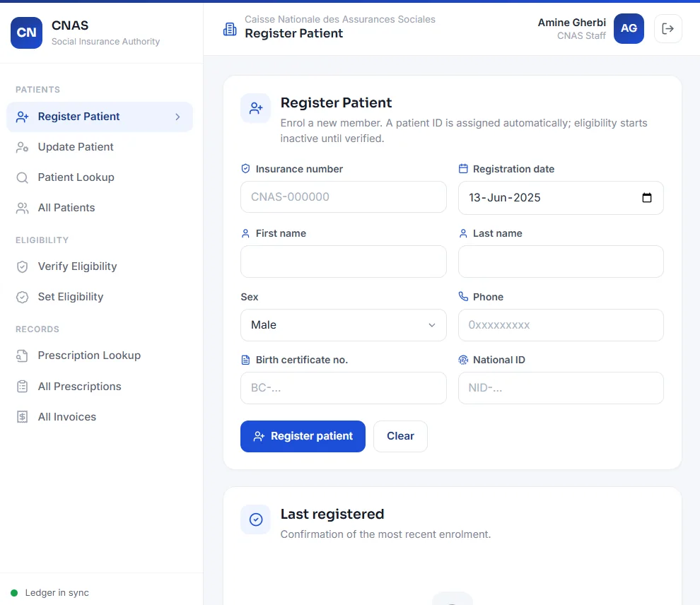Viewport: 700px width, 605px height.
Task: Click the Register patient button
Action: coord(303,436)
